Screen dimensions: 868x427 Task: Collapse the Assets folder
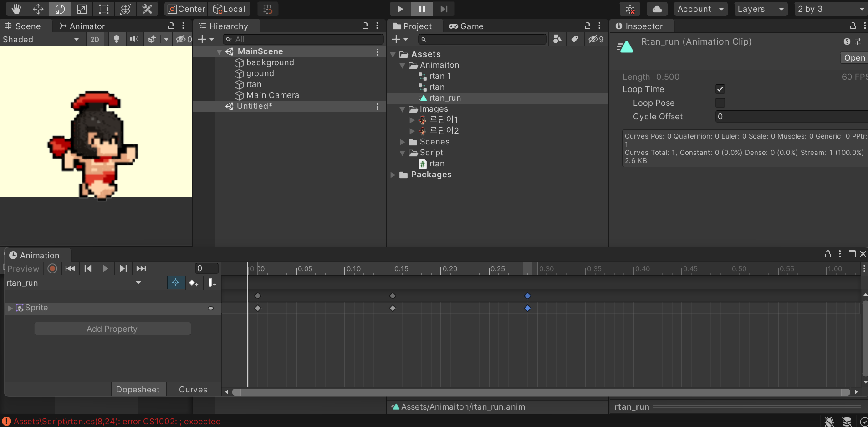click(393, 55)
